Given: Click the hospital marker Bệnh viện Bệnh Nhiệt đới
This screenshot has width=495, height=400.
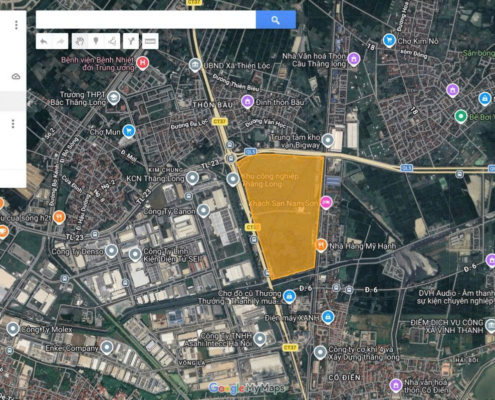Looking at the screenshot, I should tap(143, 63).
